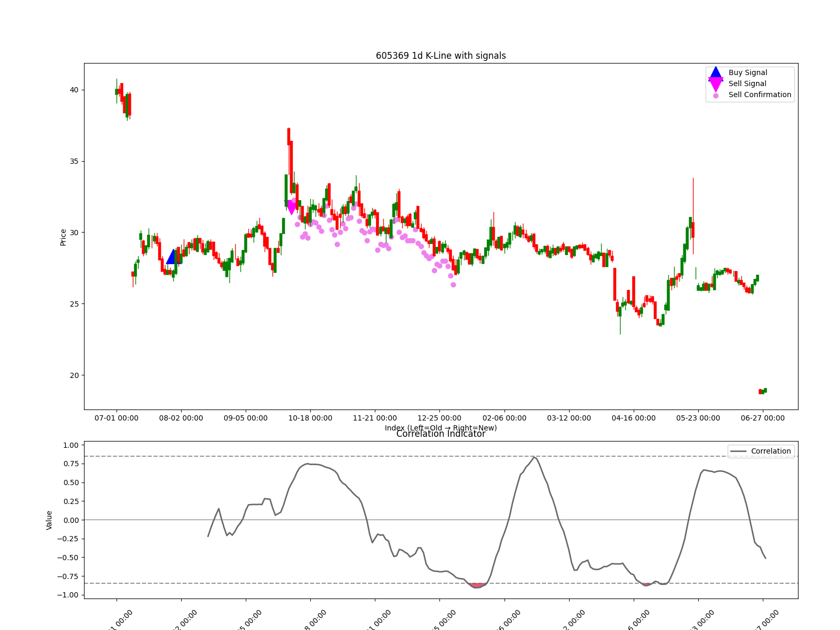This screenshot has height=630, width=840.
Task: Click the '12-25 00:00' x-axis tick label
Action: 439,418
